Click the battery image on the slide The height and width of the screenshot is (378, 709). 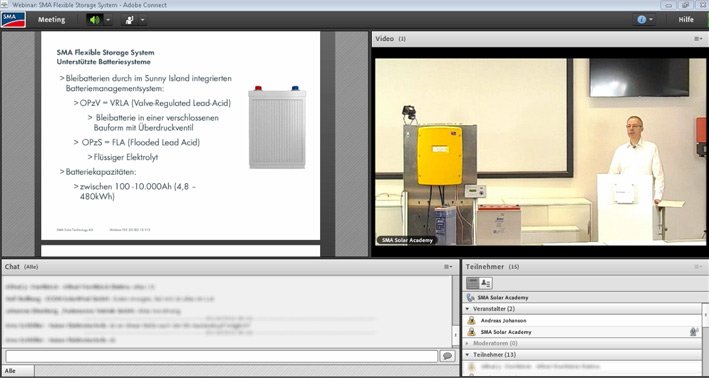pyautogui.click(x=277, y=127)
